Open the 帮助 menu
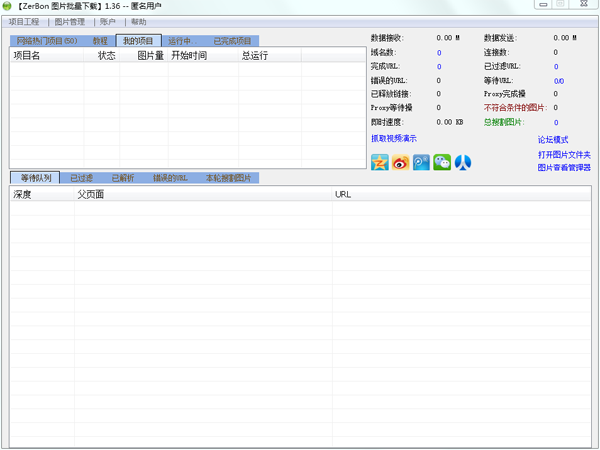This screenshot has height=450, width=600. pos(139,21)
